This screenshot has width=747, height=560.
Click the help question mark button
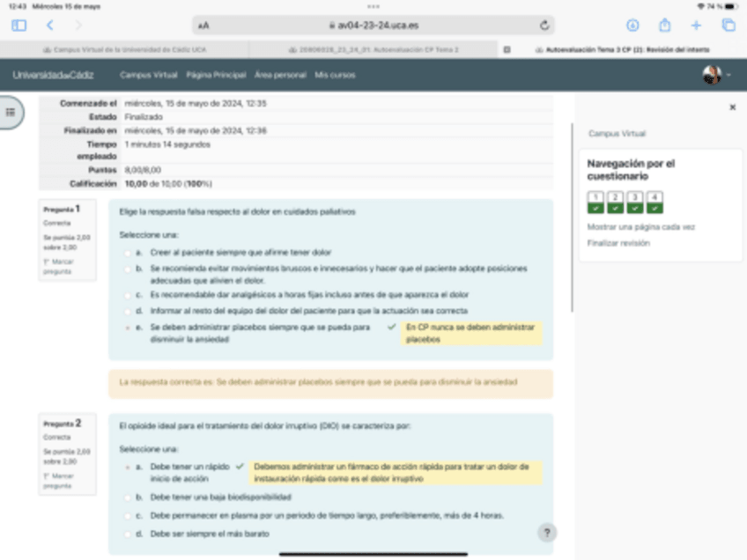(546, 533)
